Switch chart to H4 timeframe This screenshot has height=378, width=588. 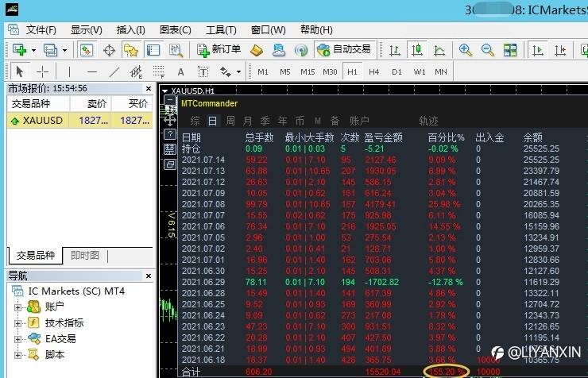click(374, 71)
